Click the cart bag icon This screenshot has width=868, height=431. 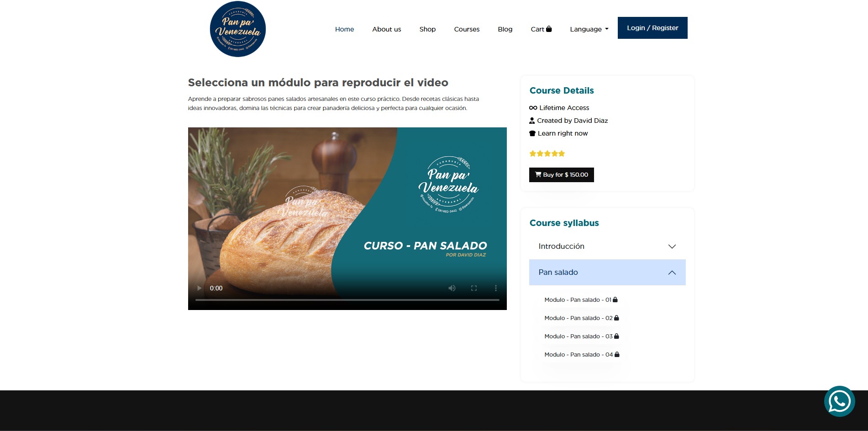point(549,29)
